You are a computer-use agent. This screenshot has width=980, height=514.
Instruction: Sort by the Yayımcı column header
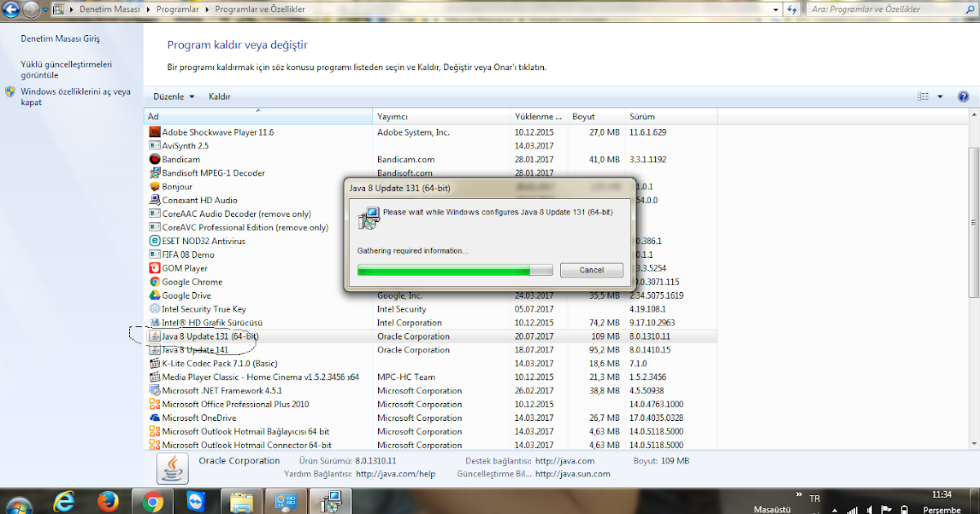pyautogui.click(x=442, y=117)
